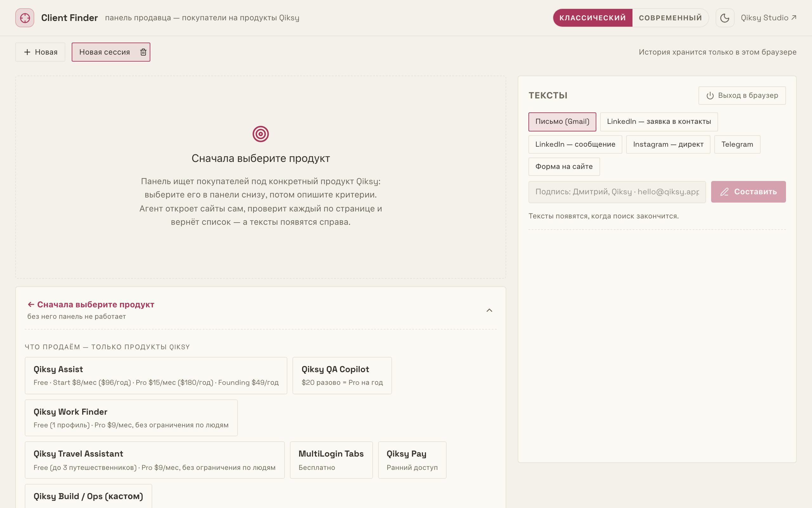Click the Выход в браузер button

tap(742, 96)
